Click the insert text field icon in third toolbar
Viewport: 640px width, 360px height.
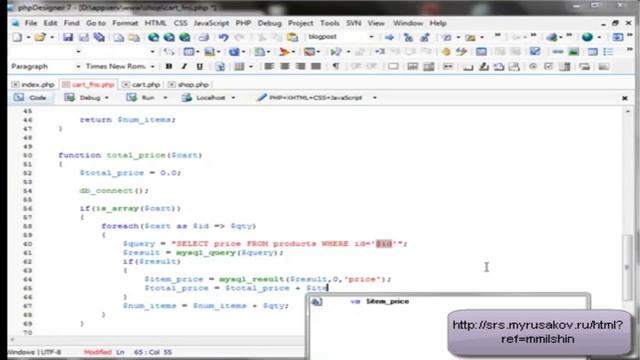point(393,66)
